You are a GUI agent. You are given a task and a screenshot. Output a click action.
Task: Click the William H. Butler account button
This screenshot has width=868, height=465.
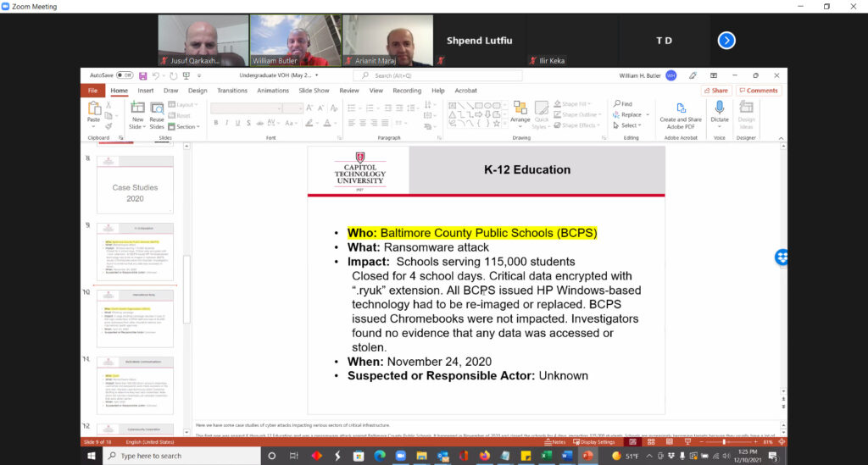click(x=647, y=75)
